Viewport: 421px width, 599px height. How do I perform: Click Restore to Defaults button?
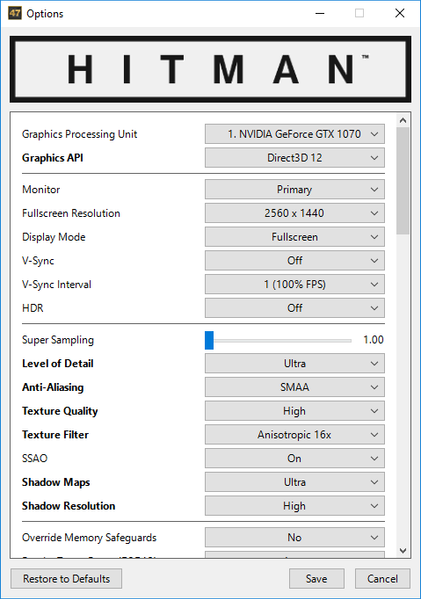[66, 579]
